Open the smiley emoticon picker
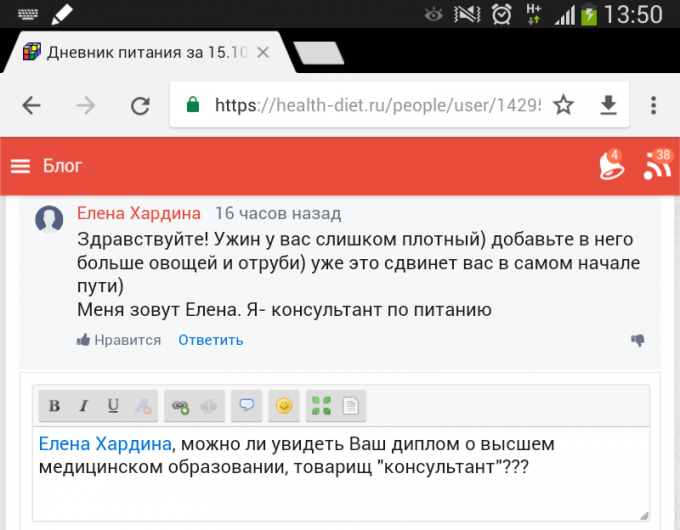The image size is (680, 530). point(284,405)
